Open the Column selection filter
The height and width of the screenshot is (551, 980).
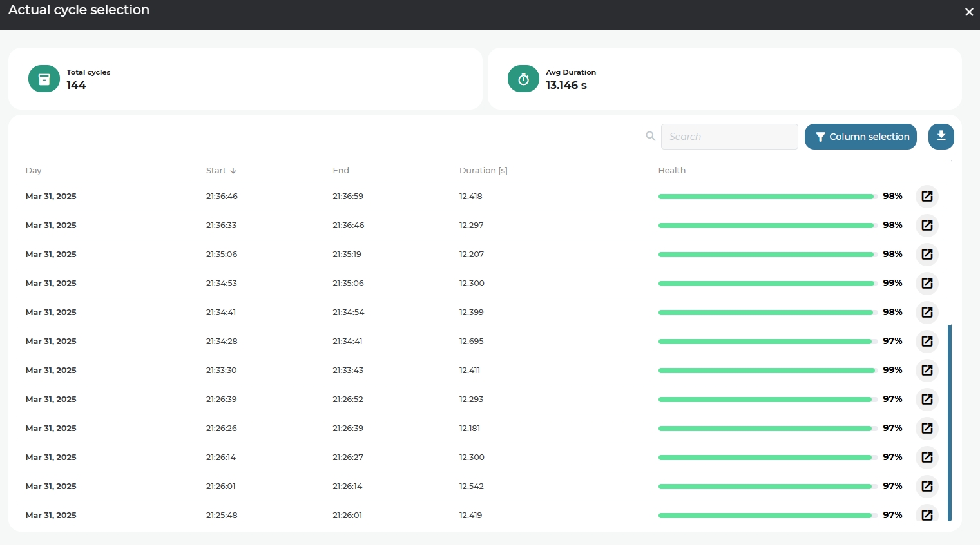[860, 137]
